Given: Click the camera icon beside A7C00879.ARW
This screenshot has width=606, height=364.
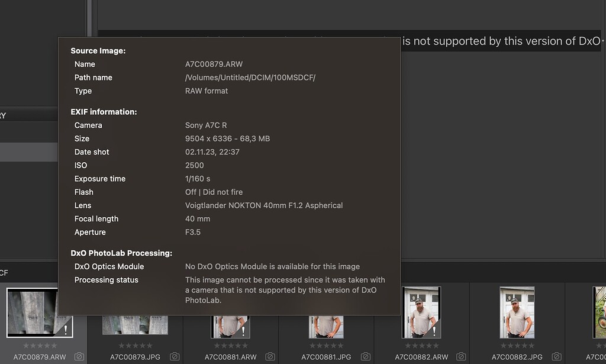Looking at the screenshot, I should pos(78,356).
